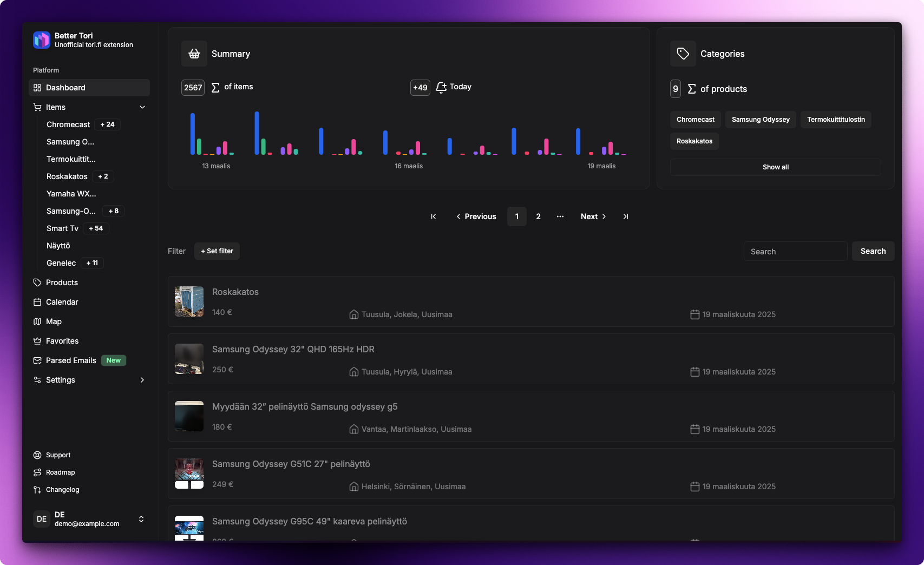
Task: Click the Summary basket icon
Action: (194, 54)
